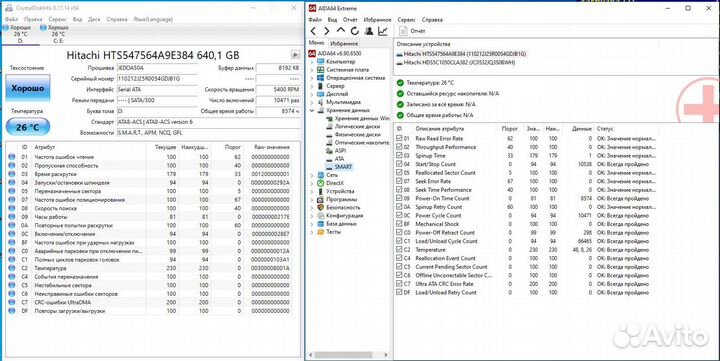The height and width of the screenshot is (361, 720).
Task: Refresh the AIDA64 page
Action: click(354, 31)
